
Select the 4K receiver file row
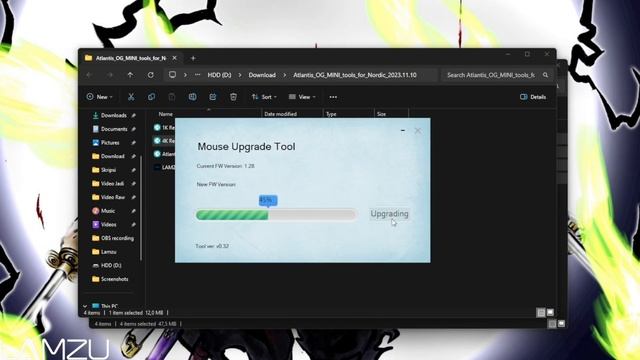[164, 140]
